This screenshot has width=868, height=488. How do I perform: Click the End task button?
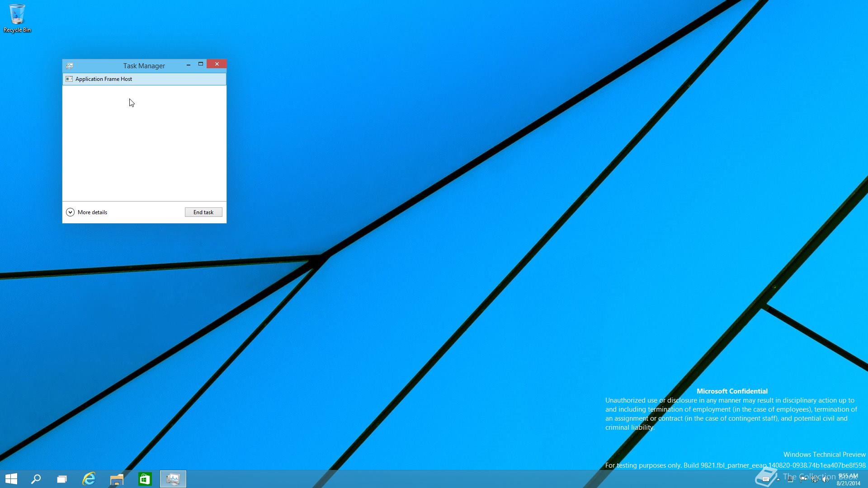[203, 212]
